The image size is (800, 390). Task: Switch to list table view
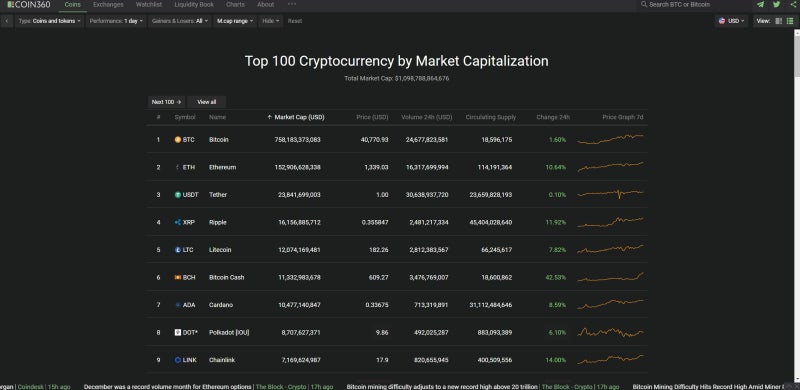point(790,21)
